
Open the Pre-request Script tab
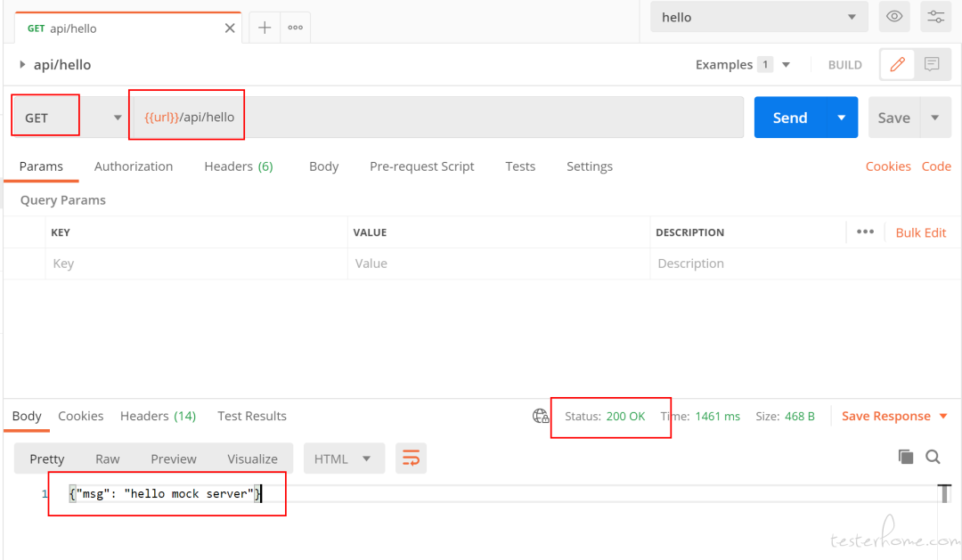(x=421, y=166)
